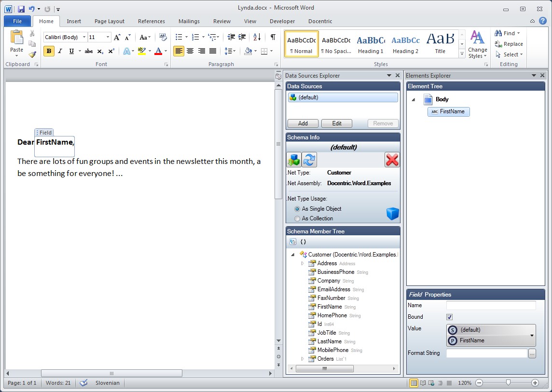Show paragraph marks with pilcrow icon
Screen dimensions: 552x392
click(x=273, y=37)
